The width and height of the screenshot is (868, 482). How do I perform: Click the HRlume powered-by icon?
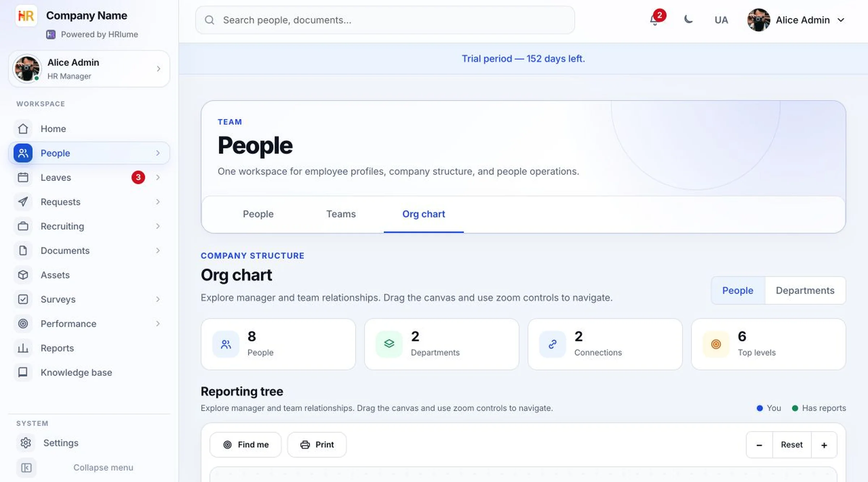[51, 34]
